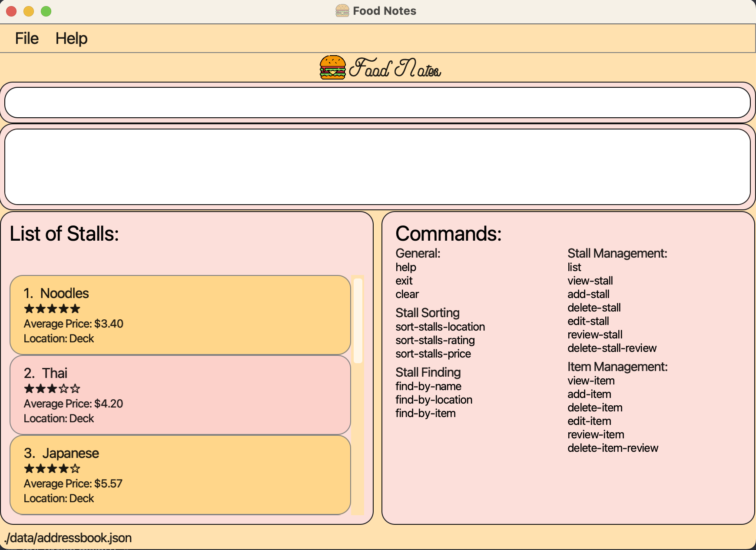The width and height of the screenshot is (756, 550).
Task: Click the three-star rating of Thai
Action: click(52, 389)
